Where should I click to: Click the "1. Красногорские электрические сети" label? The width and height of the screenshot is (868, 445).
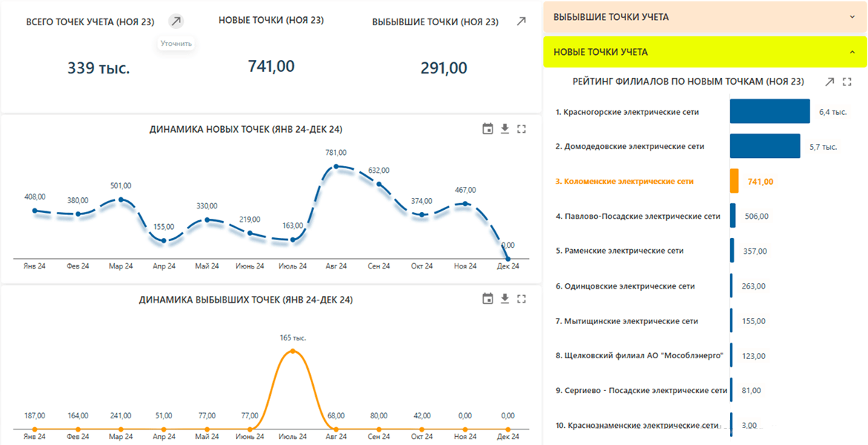point(627,112)
